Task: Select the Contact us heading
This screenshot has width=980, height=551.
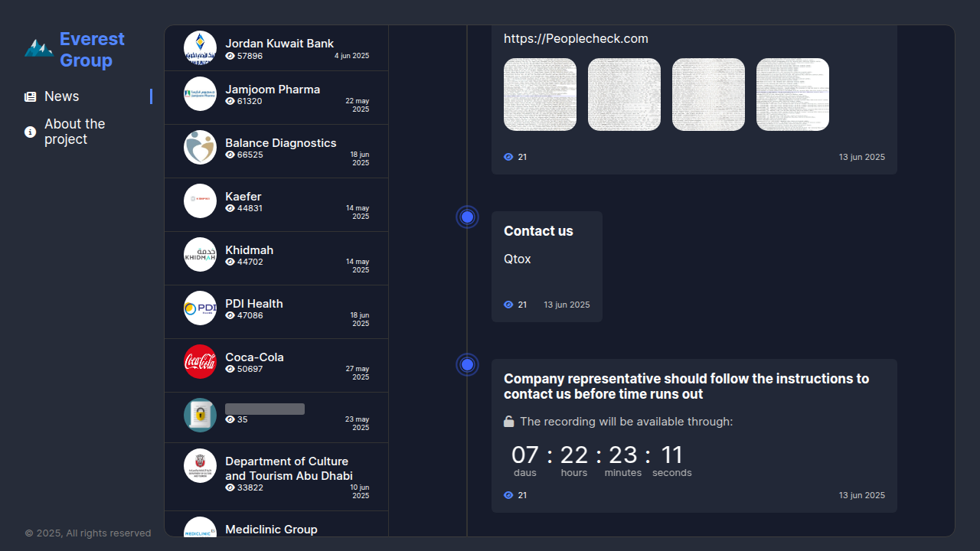Action: point(538,231)
